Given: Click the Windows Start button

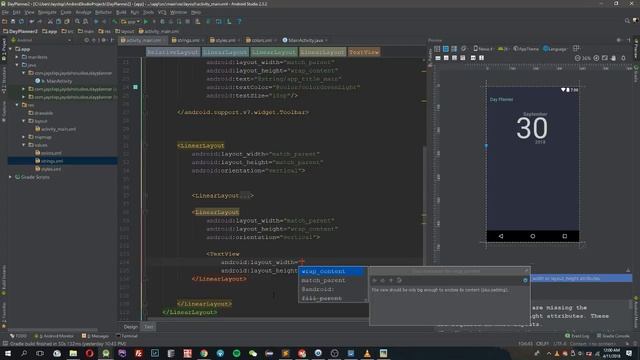Looking at the screenshot, I should coord(8,353).
